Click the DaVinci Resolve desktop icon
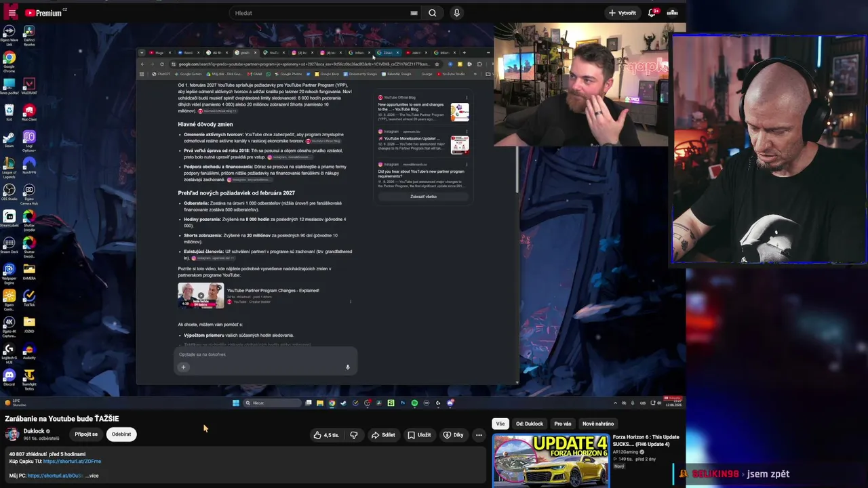 click(29, 36)
